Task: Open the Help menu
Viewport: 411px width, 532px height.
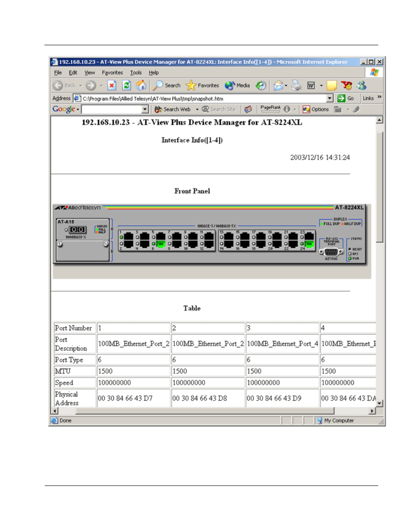Action: coord(154,72)
